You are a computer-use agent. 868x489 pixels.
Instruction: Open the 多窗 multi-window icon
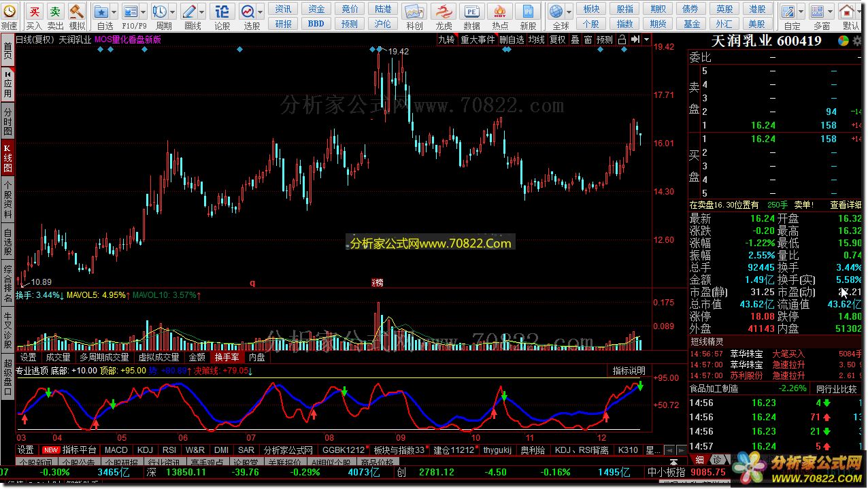(817, 12)
